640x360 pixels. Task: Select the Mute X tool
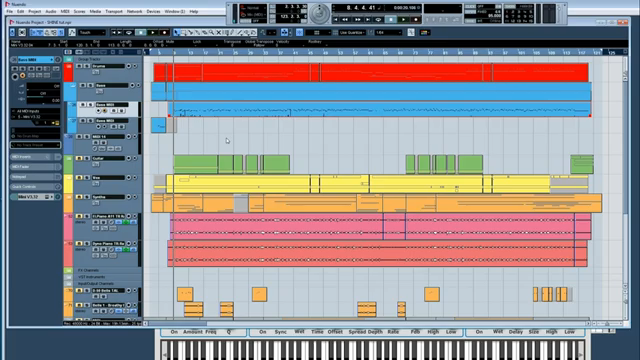[x=219, y=33]
